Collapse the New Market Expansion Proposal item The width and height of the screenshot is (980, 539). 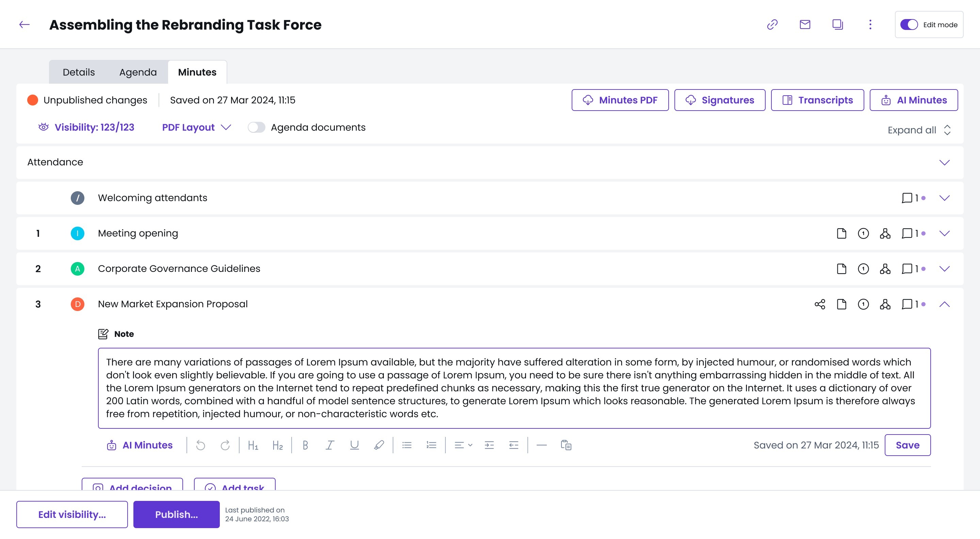(x=944, y=304)
